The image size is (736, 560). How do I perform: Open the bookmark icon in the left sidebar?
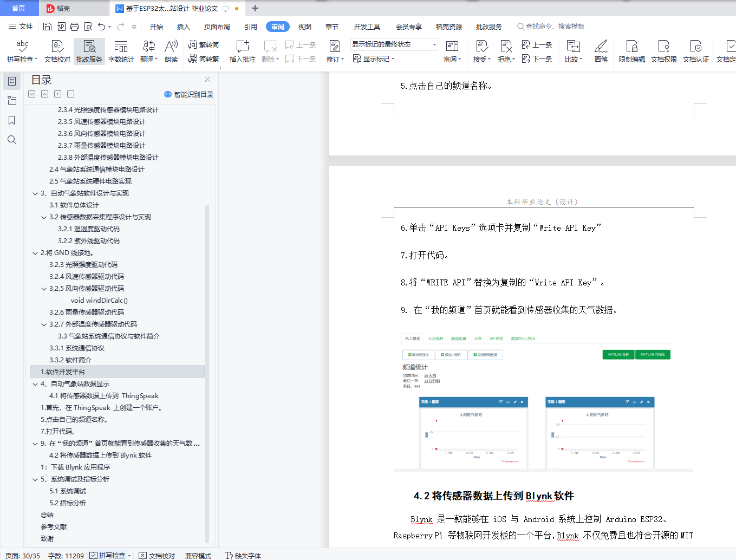tap(12, 120)
